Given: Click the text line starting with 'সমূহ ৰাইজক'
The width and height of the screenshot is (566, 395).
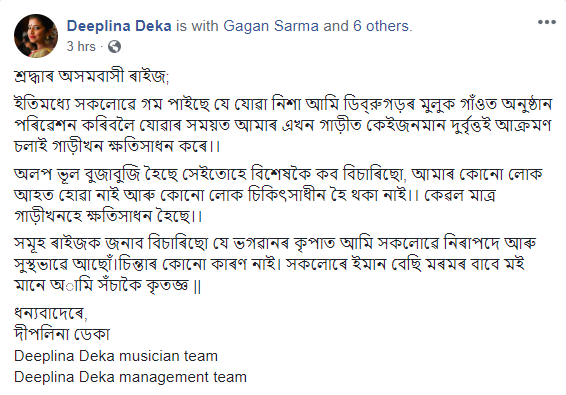Looking at the screenshot, I should click(275, 243).
